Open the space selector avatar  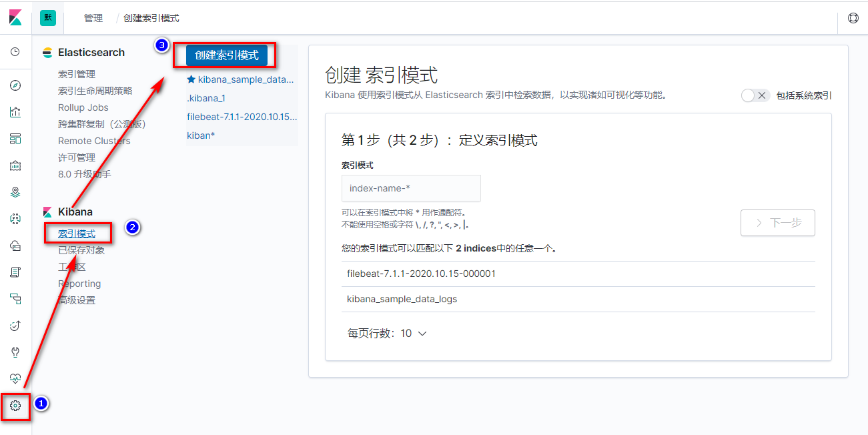(x=48, y=18)
